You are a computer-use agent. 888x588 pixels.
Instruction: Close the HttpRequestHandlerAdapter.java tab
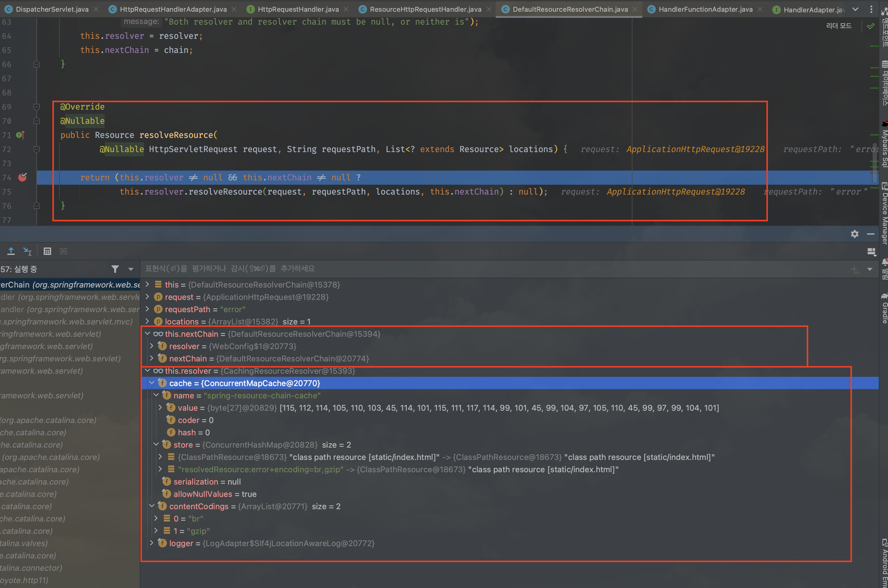pyautogui.click(x=234, y=9)
